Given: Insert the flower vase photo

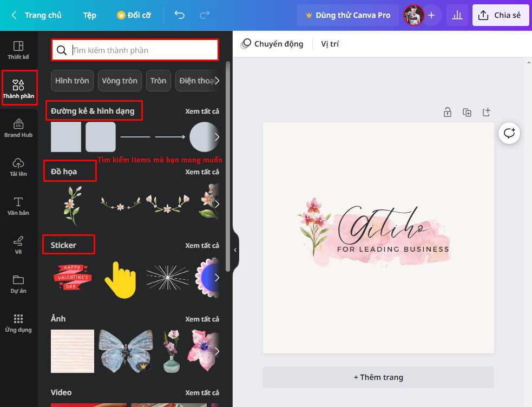Looking at the screenshot, I should tap(172, 351).
